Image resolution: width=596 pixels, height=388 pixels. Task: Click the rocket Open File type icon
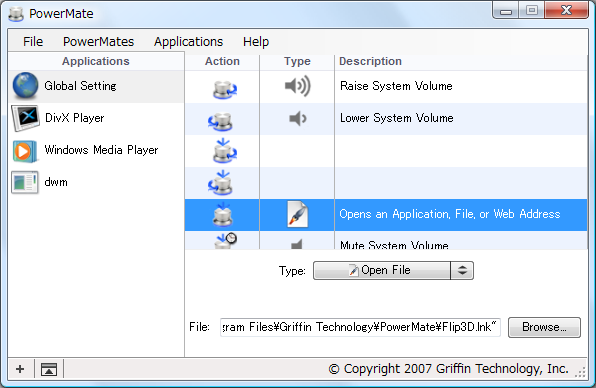298,214
